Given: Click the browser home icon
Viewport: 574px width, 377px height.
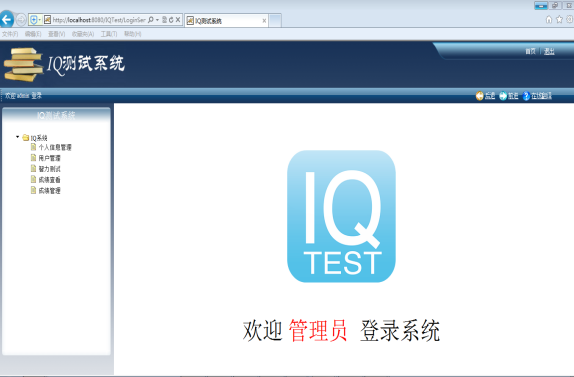Looking at the screenshot, I should 549,19.
